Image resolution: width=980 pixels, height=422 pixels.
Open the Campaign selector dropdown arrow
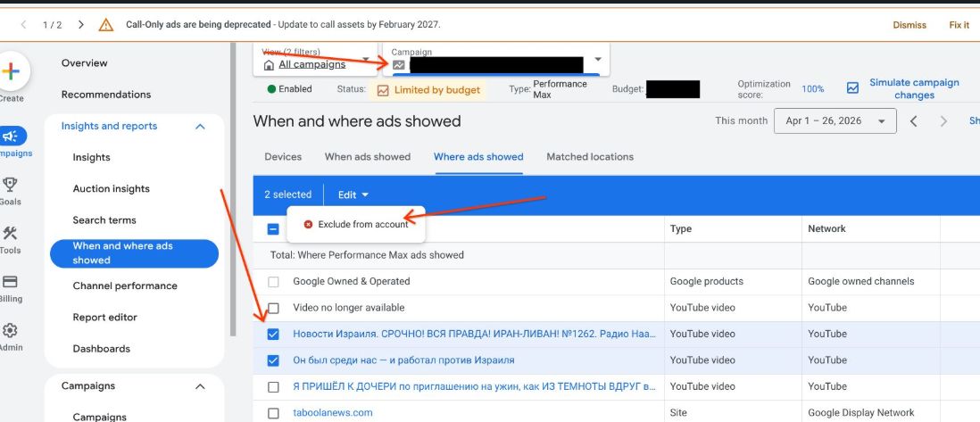pyautogui.click(x=597, y=60)
